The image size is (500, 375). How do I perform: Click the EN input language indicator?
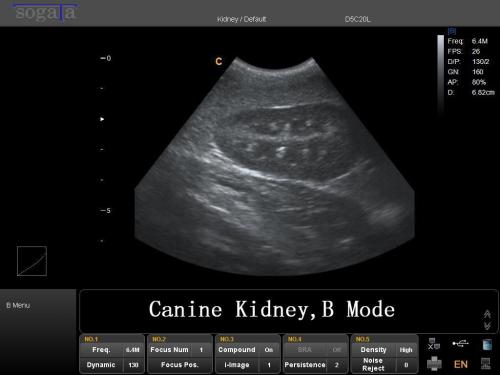[x=461, y=364]
